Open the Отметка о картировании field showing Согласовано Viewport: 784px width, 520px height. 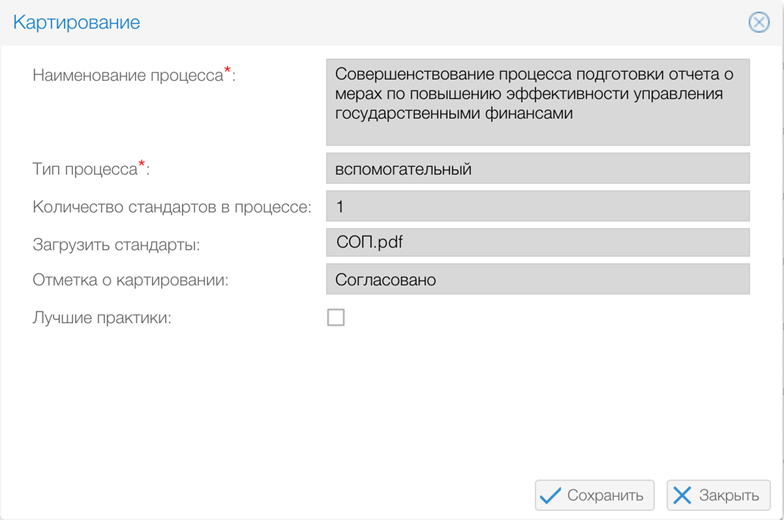click(537, 280)
